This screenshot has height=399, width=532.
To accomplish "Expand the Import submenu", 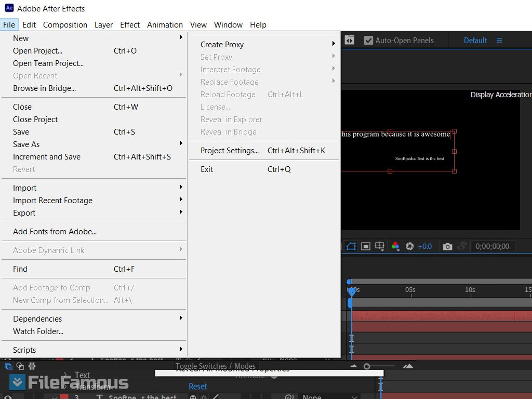I will point(94,188).
